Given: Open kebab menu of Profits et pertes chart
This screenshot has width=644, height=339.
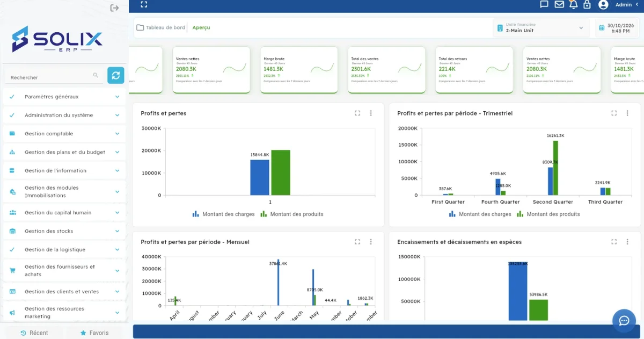Looking at the screenshot, I should pyautogui.click(x=371, y=113).
